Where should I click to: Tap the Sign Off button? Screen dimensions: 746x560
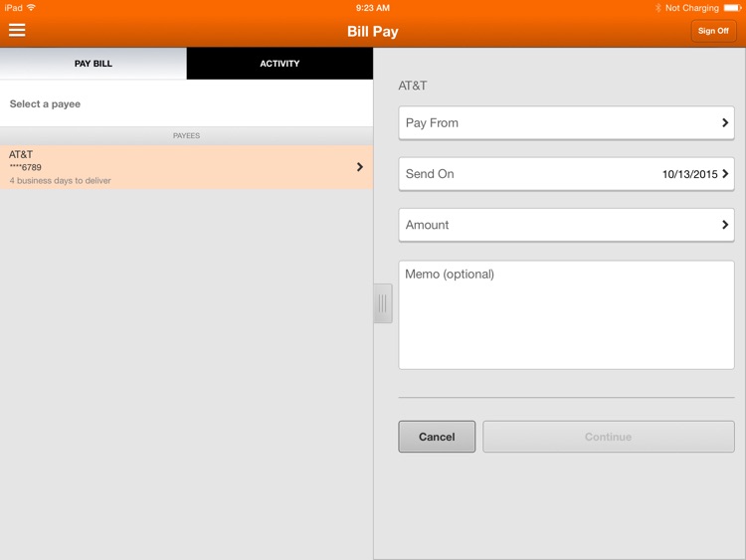point(713,31)
